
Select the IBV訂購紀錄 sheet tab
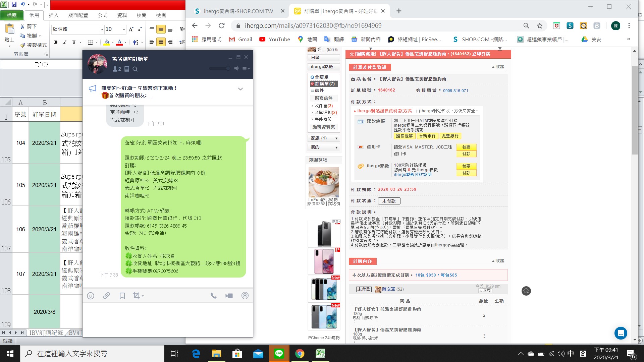46,333
